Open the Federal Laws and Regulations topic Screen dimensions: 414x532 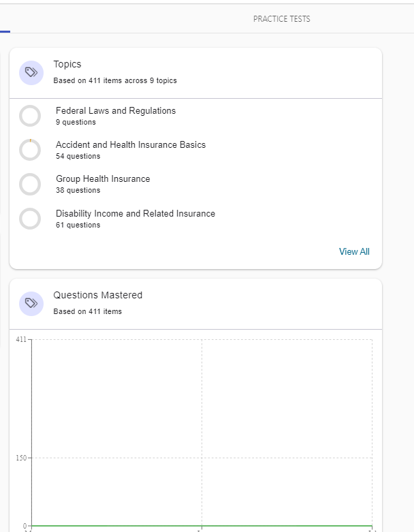(116, 111)
